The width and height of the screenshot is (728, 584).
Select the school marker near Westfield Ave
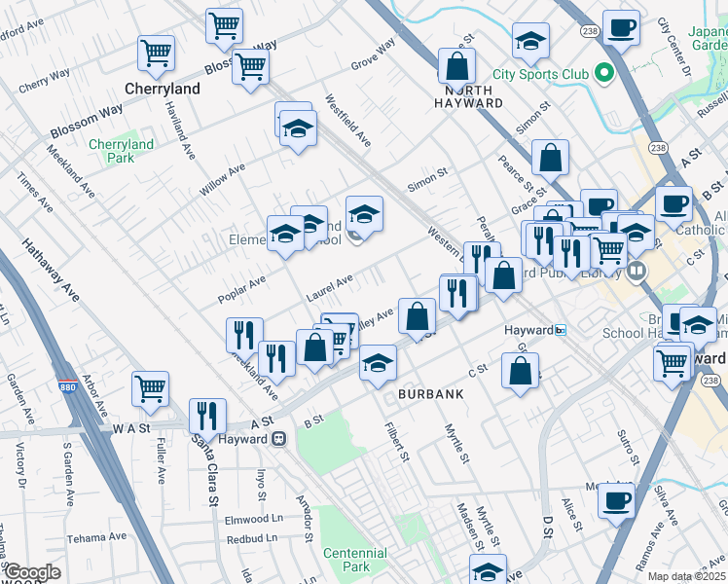(299, 129)
